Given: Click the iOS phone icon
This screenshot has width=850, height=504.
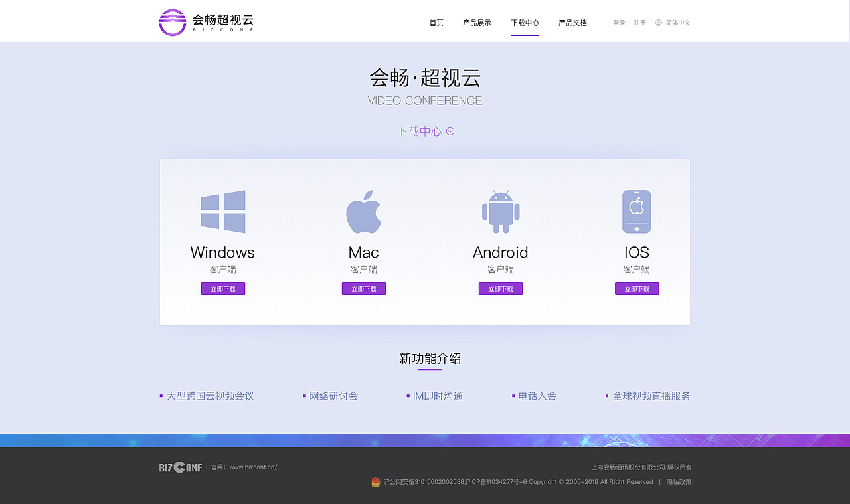Looking at the screenshot, I should pos(637,212).
